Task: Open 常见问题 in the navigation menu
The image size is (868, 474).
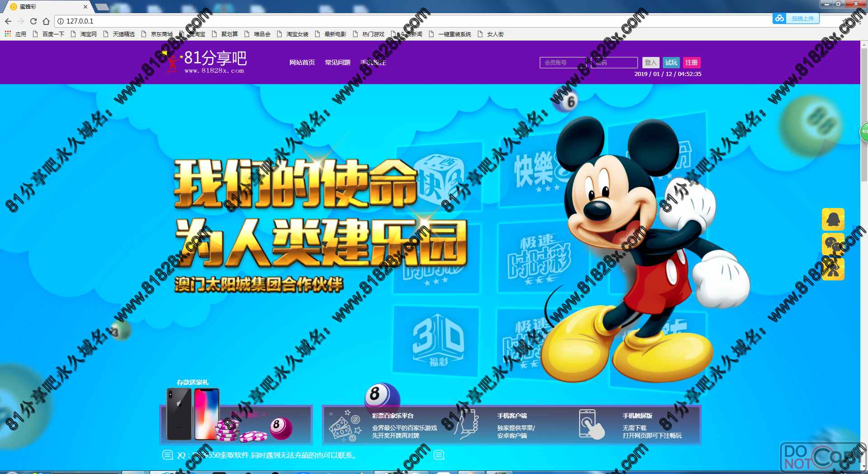Action: pos(338,62)
